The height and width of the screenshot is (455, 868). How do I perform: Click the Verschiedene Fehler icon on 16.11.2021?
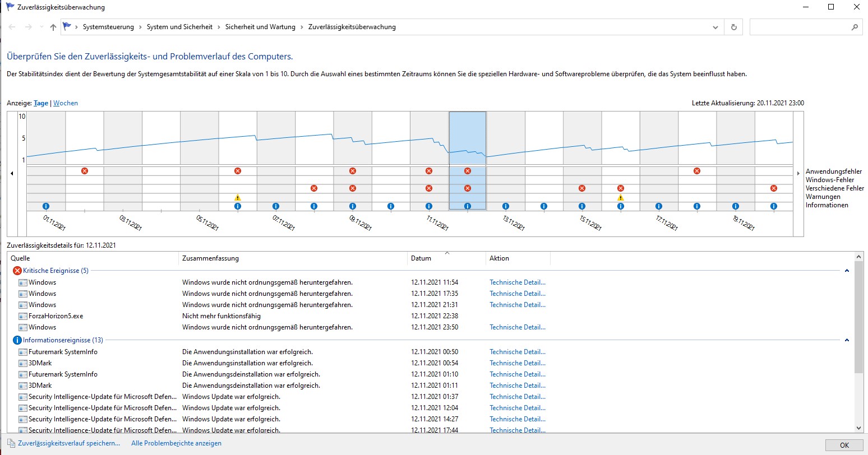coord(621,188)
